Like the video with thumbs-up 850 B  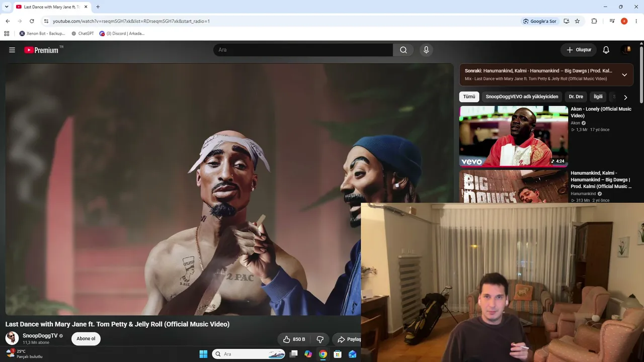[x=294, y=339]
